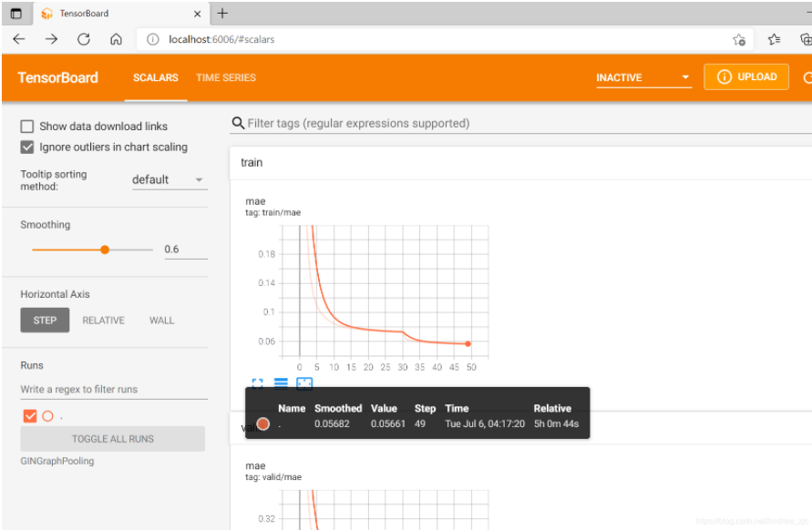
Task: Switch to the TIME SERIES tab
Action: pos(226,77)
